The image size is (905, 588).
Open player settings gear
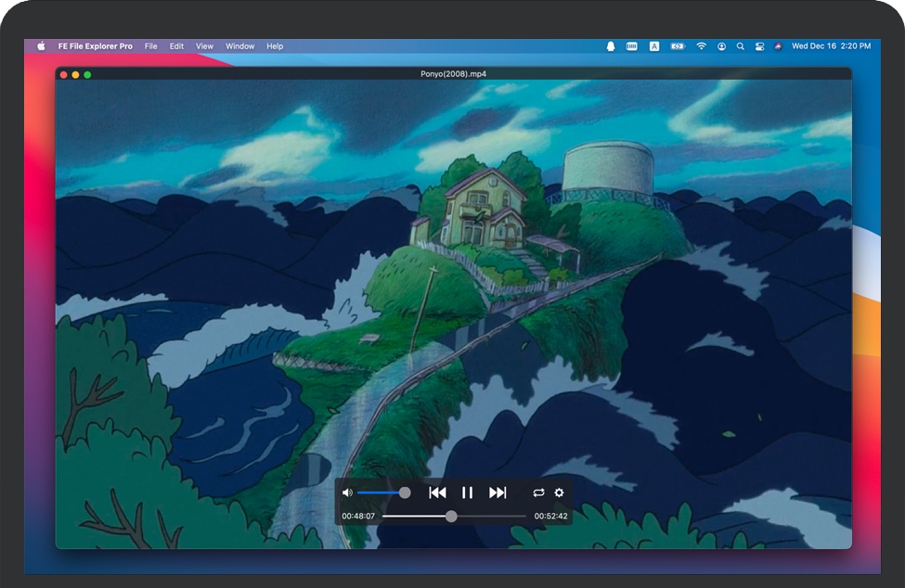(559, 492)
